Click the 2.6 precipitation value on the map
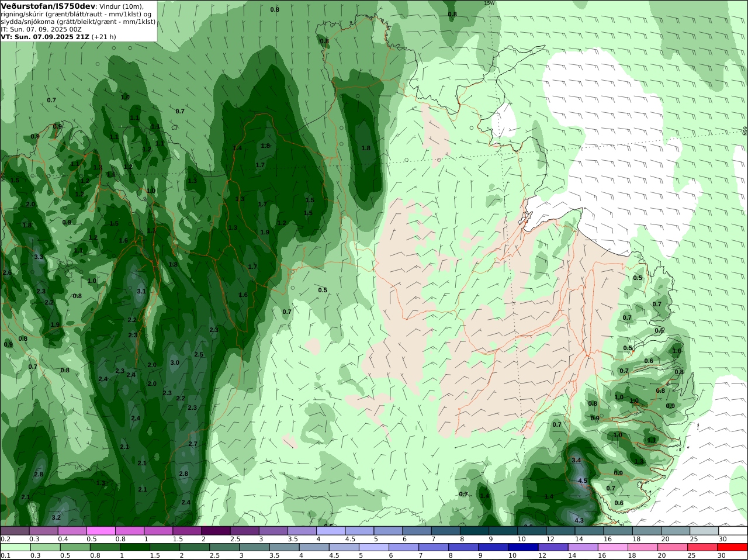Screen dimensions: 748x560 pyautogui.click(x=7, y=273)
